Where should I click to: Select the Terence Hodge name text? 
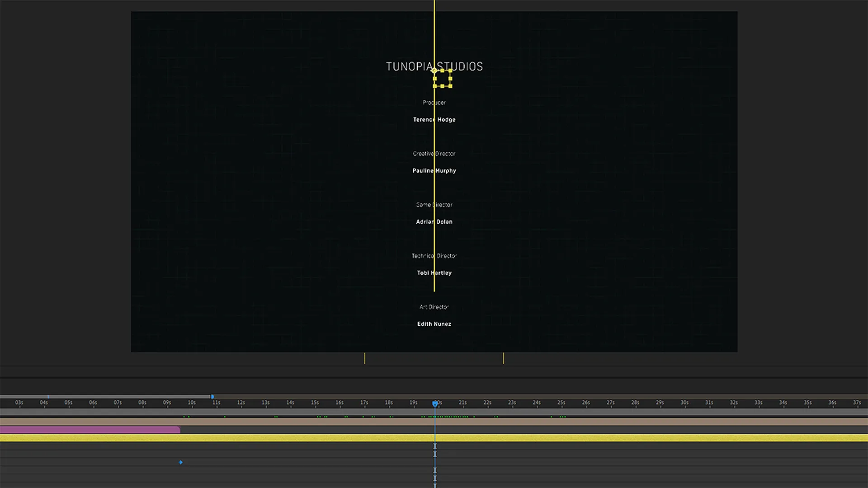coord(434,120)
